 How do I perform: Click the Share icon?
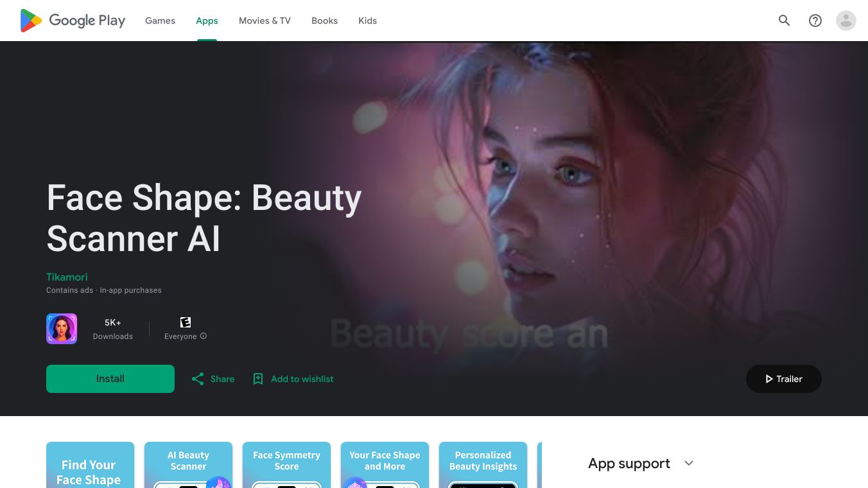[198, 379]
